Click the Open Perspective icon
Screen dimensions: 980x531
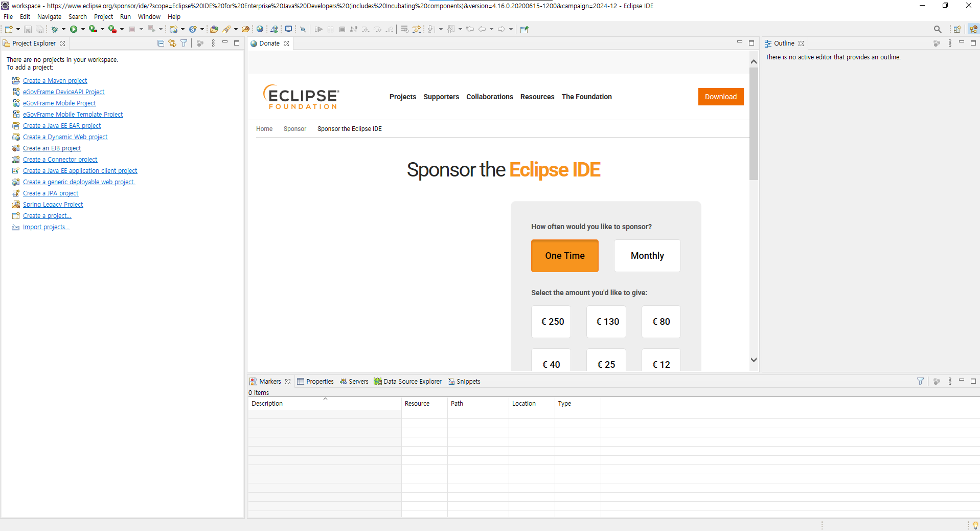[958, 29]
